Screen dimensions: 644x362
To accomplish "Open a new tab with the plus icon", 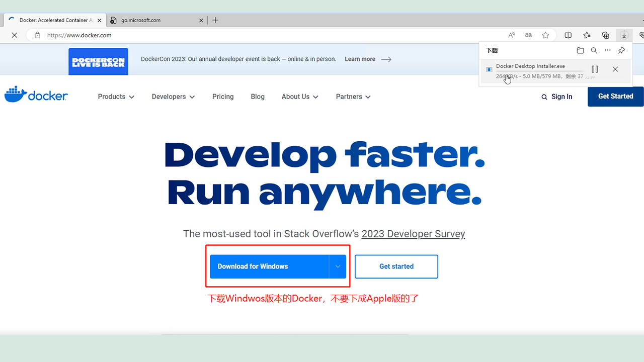I will (x=215, y=20).
